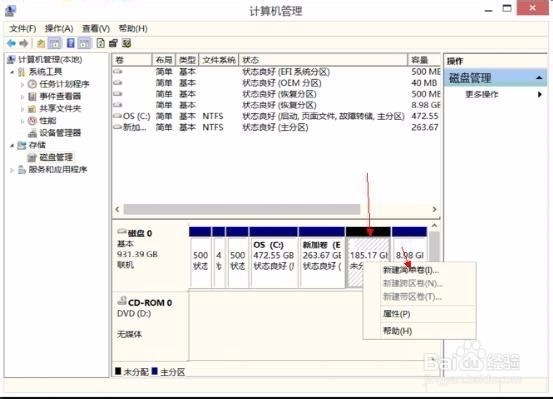Click the greyed 新建带区卷(T)... context entry
Image resolution: width=553 pixels, height=399 pixels.
click(x=412, y=297)
